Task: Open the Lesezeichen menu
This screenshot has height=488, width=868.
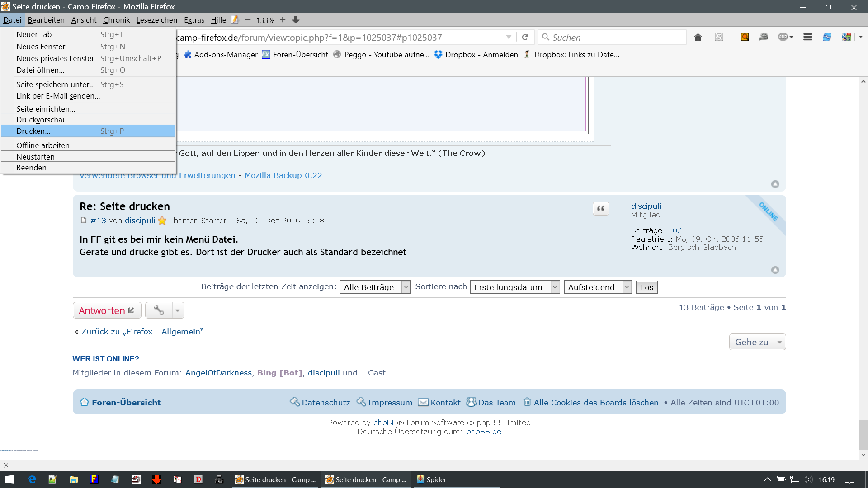Action: (156, 20)
